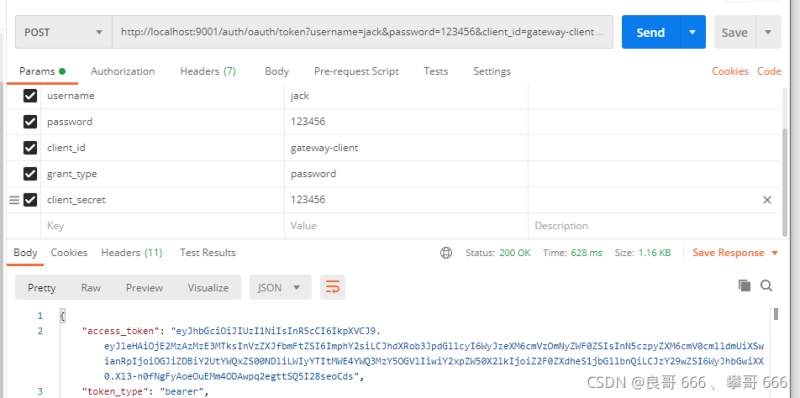Screen dimensions: 800x398
Task: Select the Raw view button
Action: coord(90,288)
